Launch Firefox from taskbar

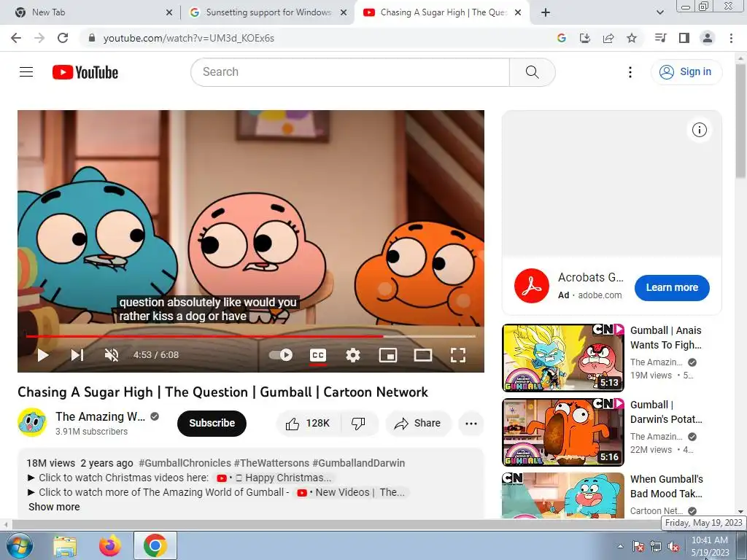pos(110,545)
